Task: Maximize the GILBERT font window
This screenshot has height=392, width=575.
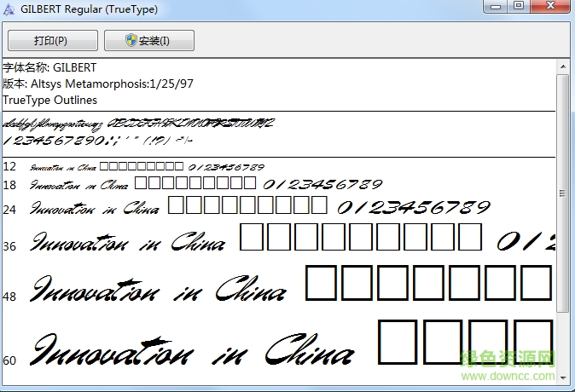Action: [519, 6]
